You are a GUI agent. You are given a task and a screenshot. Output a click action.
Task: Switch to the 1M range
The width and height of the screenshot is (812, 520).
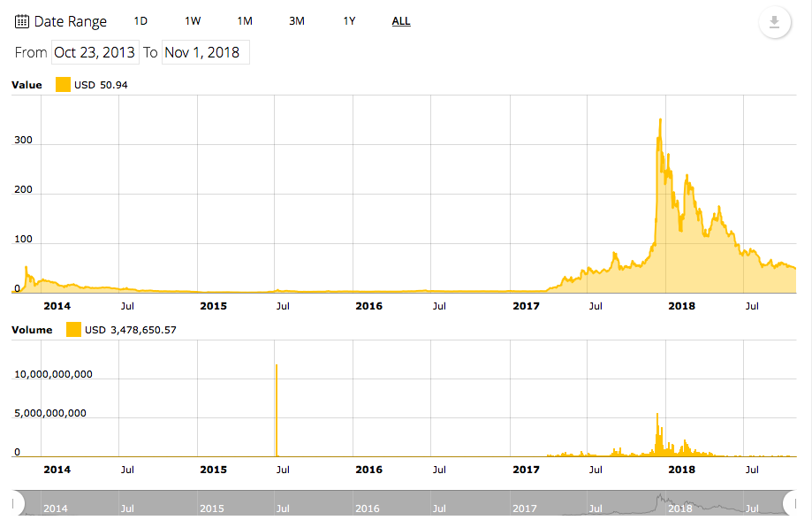(x=245, y=21)
